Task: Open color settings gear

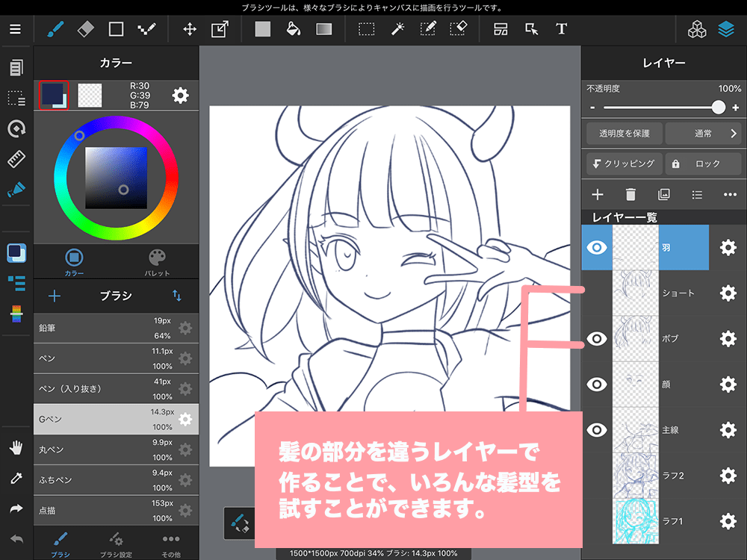Action: click(180, 96)
